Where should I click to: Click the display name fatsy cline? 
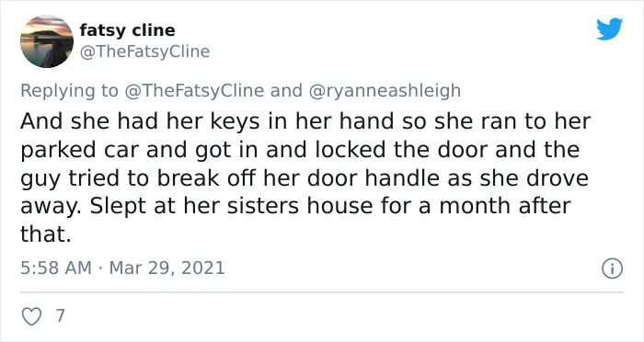[x=127, y=30]
